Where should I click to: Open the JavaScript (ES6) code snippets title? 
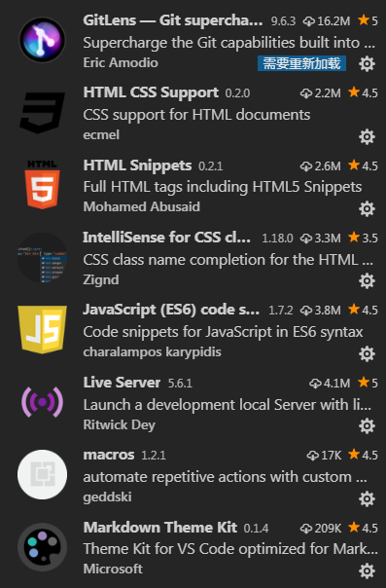171,310
